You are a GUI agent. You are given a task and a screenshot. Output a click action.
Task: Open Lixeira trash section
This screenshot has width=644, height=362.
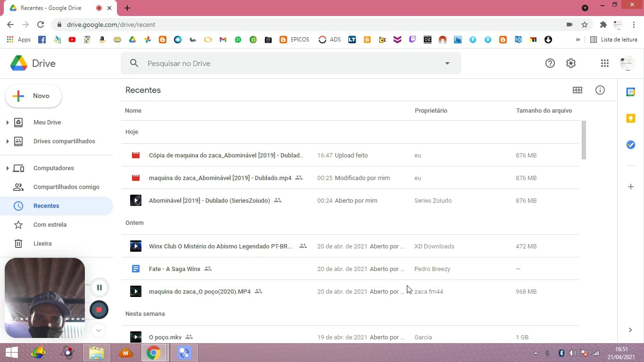(57, 244)
